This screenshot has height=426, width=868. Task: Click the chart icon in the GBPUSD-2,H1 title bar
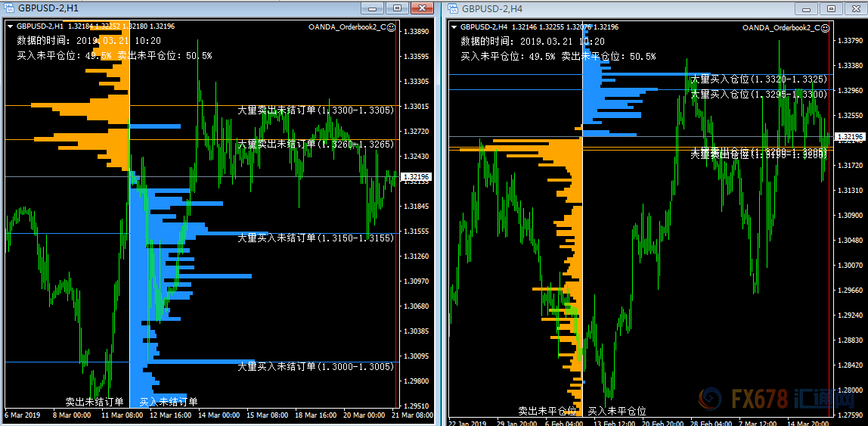click(x=8, y=8)
